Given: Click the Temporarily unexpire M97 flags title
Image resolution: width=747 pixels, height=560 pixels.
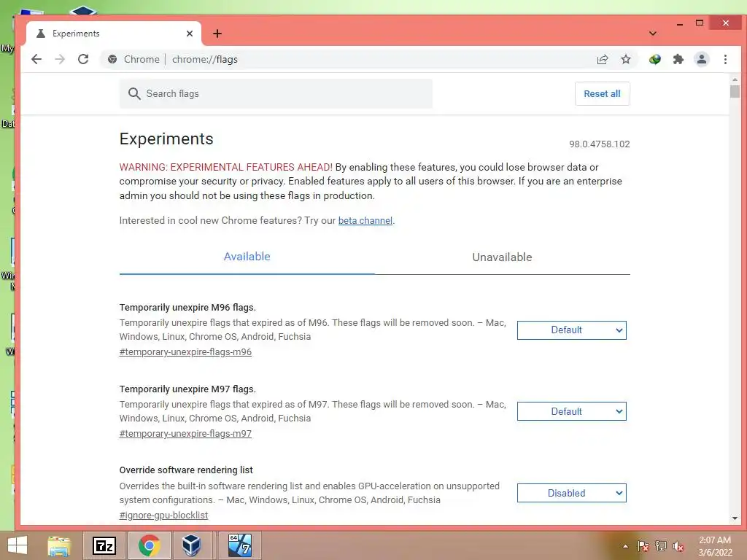Looking at the screenshot, I should click(187, 389).
